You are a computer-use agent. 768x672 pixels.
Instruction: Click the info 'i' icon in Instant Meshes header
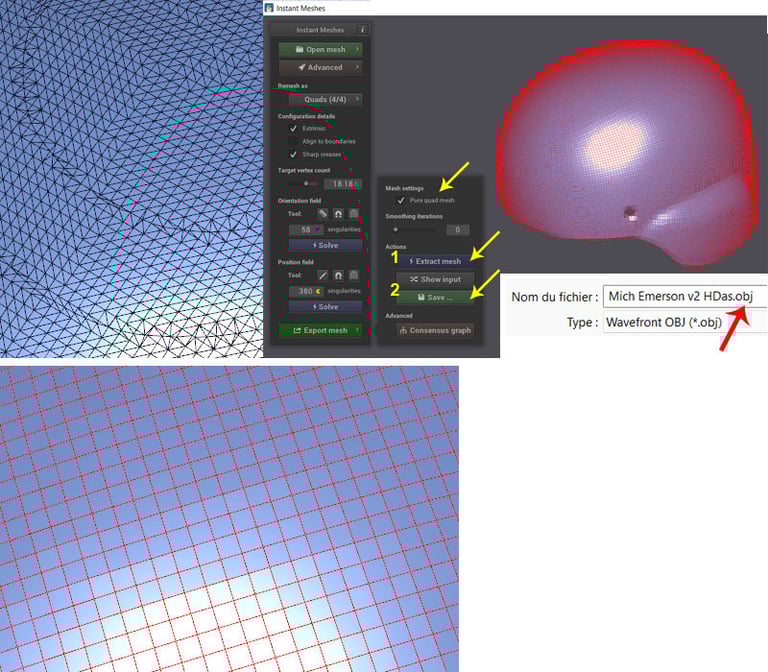click(362, 30)
